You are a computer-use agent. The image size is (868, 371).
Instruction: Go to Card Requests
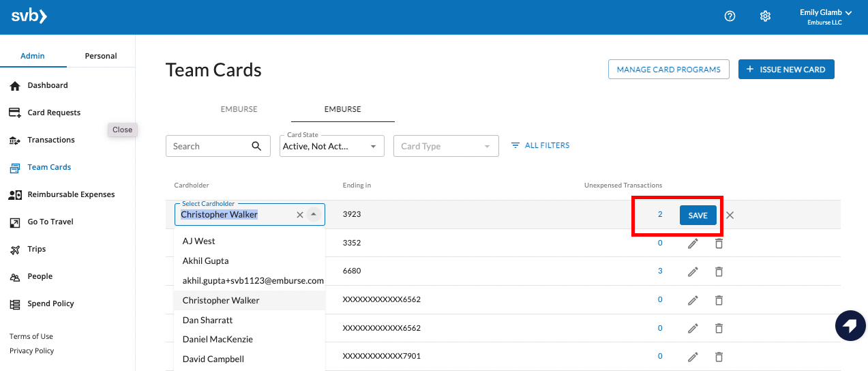coord(54,113)
